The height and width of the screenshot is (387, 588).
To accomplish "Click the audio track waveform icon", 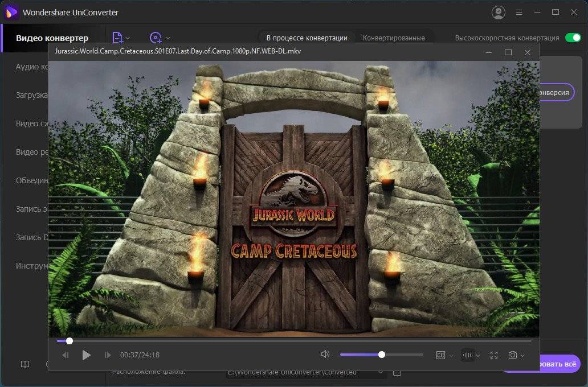I will 467,355.
